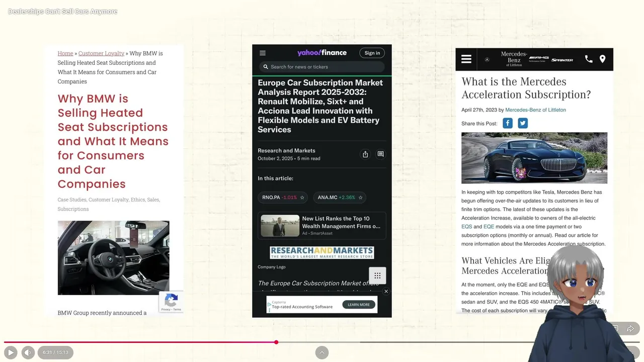Click the Mercedes concept car image
This screenshot has width=644, height=362.
pos(534,158)
